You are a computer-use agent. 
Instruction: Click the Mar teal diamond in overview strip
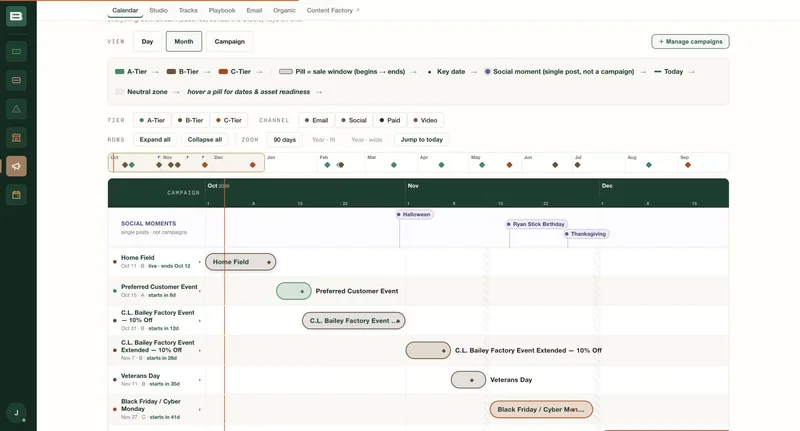point(394,165)
